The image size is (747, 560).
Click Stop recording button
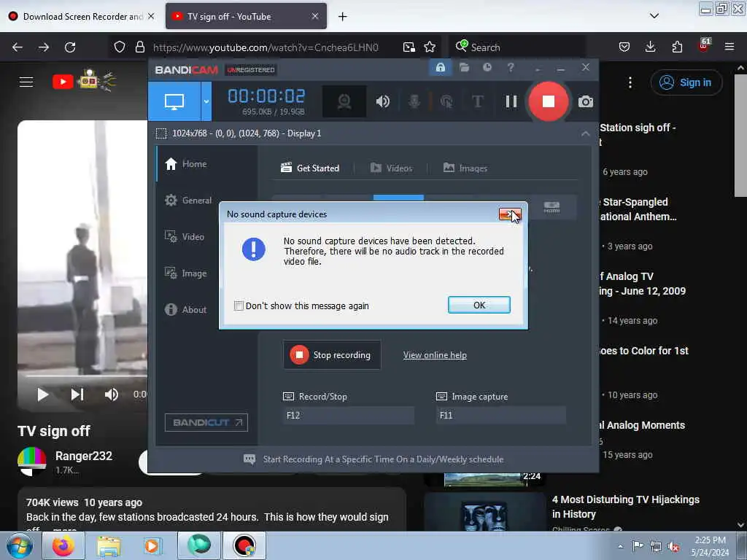(x=332, y=355)
